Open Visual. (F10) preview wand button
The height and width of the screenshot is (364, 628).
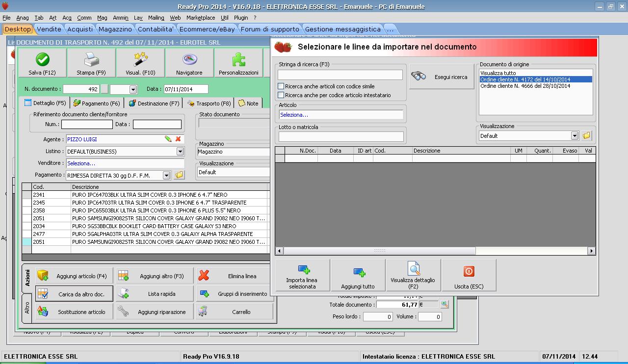[x=140, y=63]
